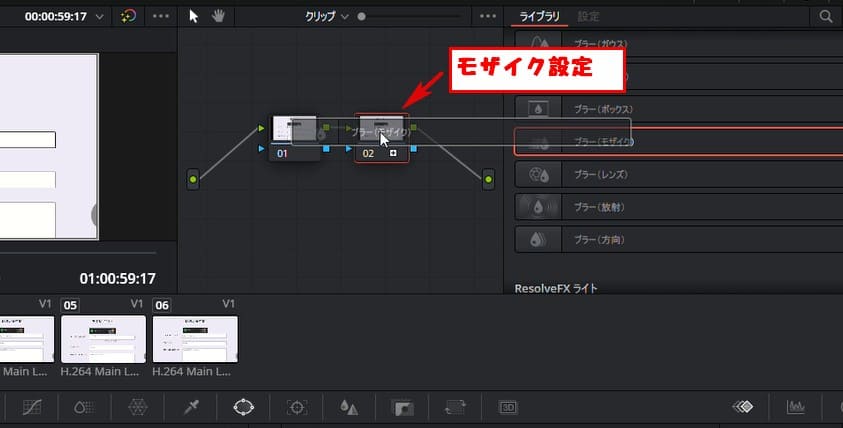
Task: Toggle the color wheel viewer bypass icon
Action: (128, 17)
